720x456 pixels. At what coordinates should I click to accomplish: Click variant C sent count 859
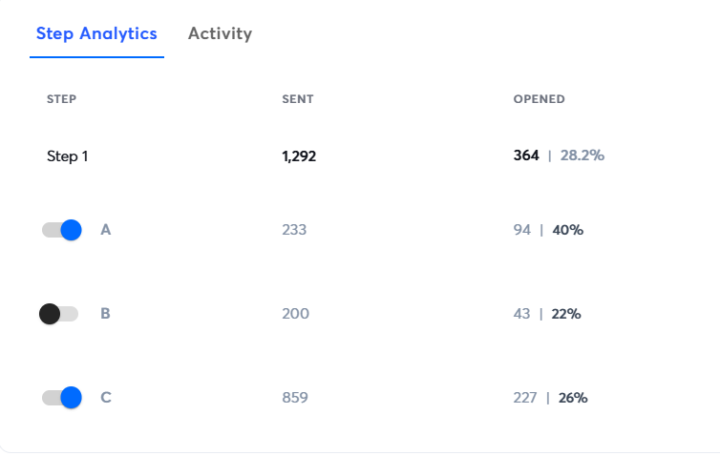click(295, 398)
